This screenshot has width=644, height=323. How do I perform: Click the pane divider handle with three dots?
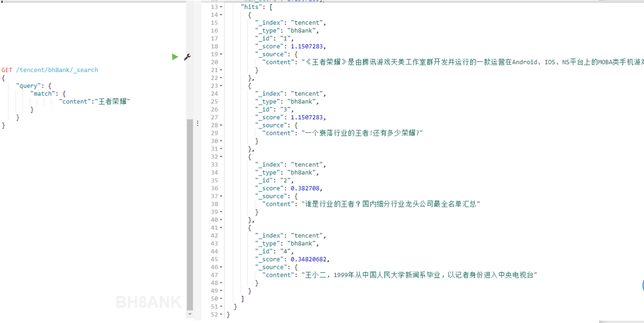point(197,123)
